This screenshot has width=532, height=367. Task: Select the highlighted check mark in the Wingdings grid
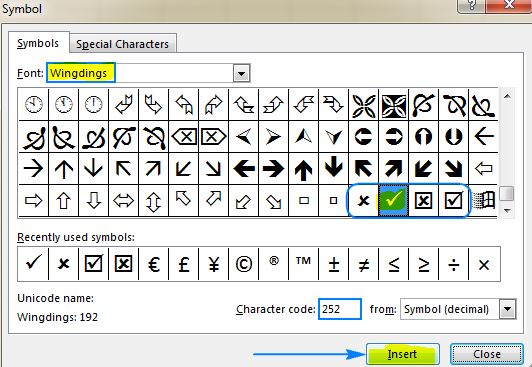[394, 200]
